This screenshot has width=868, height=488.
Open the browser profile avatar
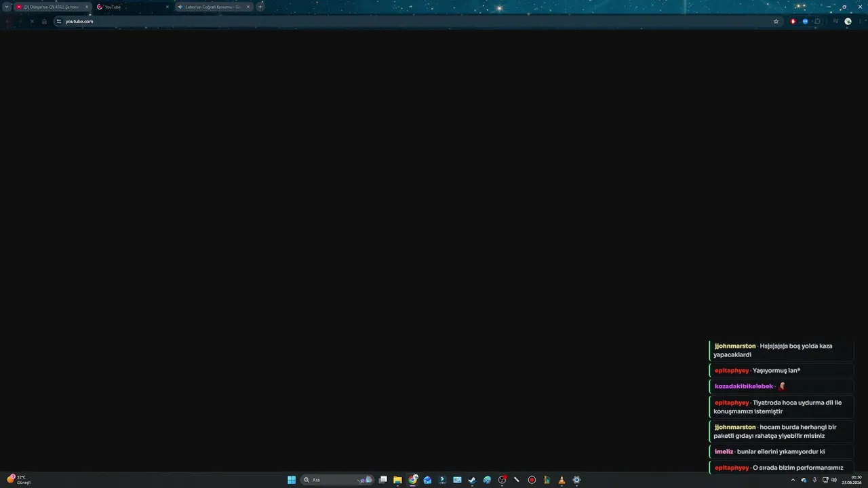pyautogui.click(x=848, y=21)
